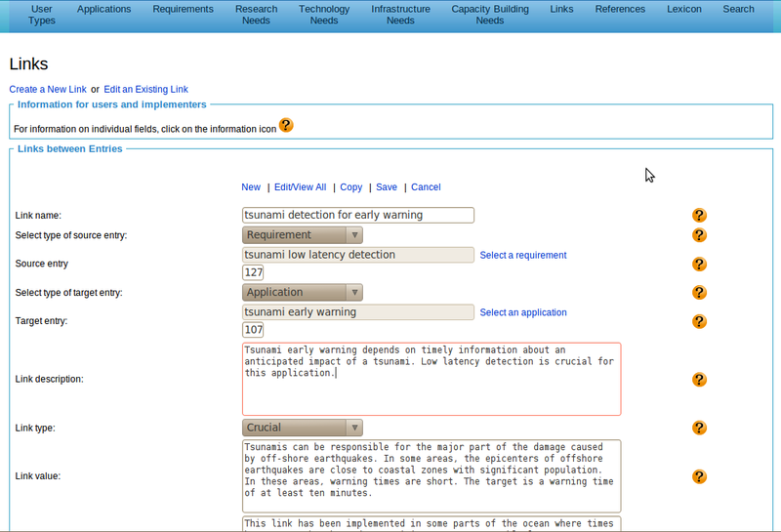Click help icon for source entry type
Viewport: 781px width, 532px height.
point(699,235)
